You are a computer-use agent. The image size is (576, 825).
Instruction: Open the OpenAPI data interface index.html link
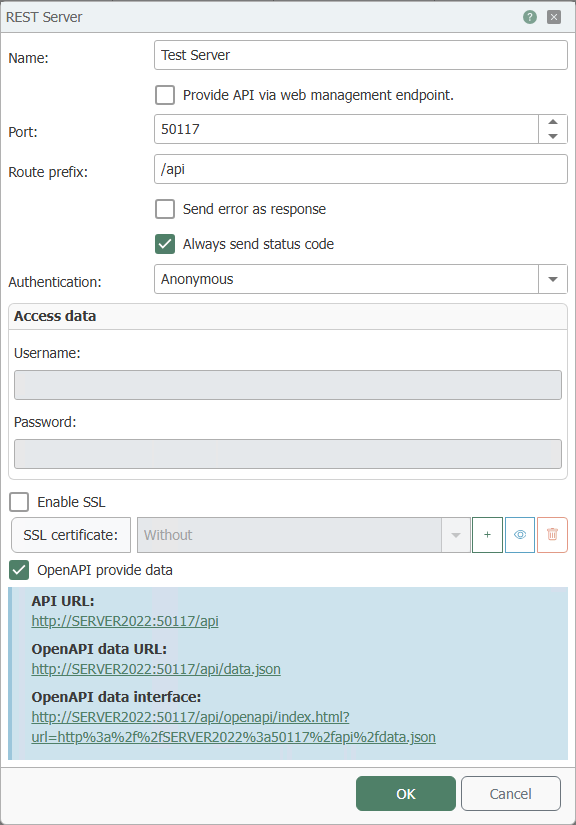point(234,727)
